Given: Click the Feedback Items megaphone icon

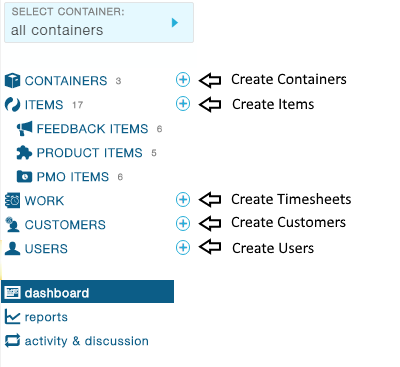Looking at the screenshot, I should point(24,129).
